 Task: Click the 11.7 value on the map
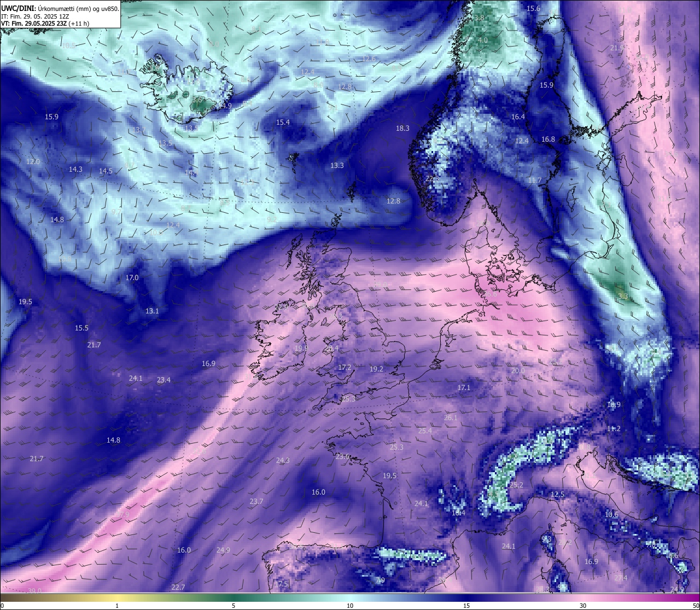pos(535,180)
